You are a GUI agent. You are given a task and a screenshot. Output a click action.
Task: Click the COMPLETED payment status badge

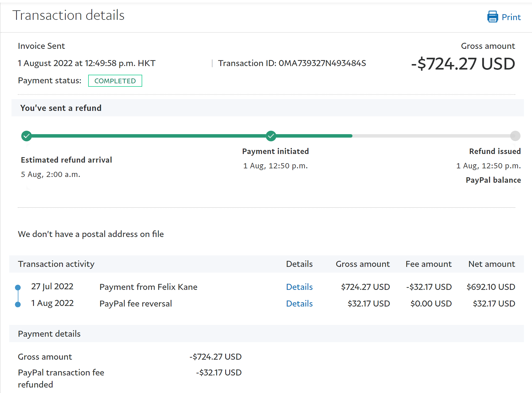tap(115, 81)
